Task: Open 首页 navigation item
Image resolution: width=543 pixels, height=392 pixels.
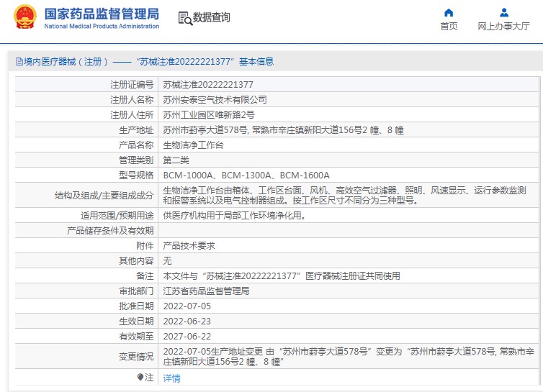Action: click(449, 19)
